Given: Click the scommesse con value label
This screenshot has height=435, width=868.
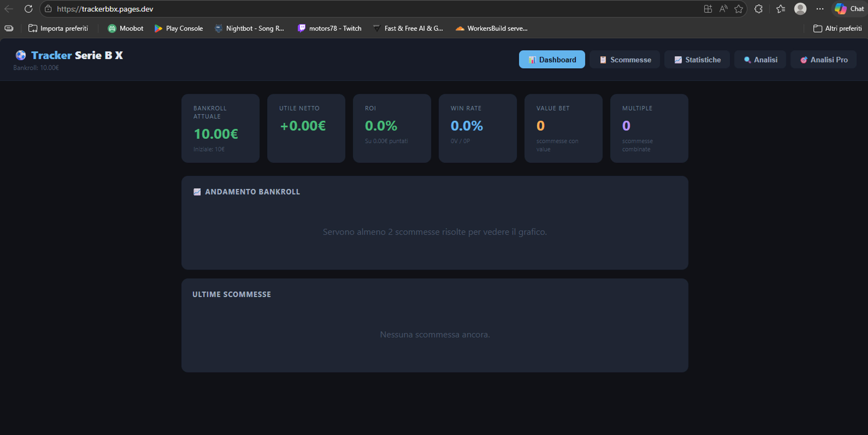Looking at the screenshot, I should coord(557,145).
